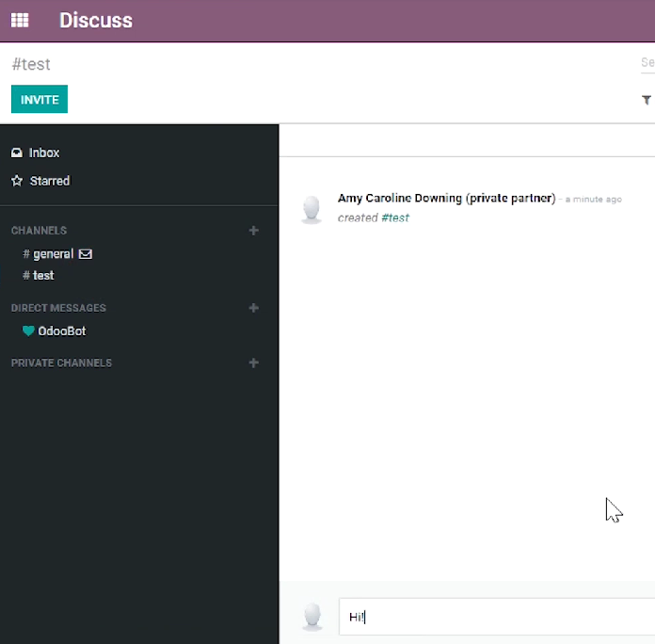Viewport: 655px width, 644px height.
Task: Click the Discuss app title
Action: pyautogui.click(x=96, y=20)
